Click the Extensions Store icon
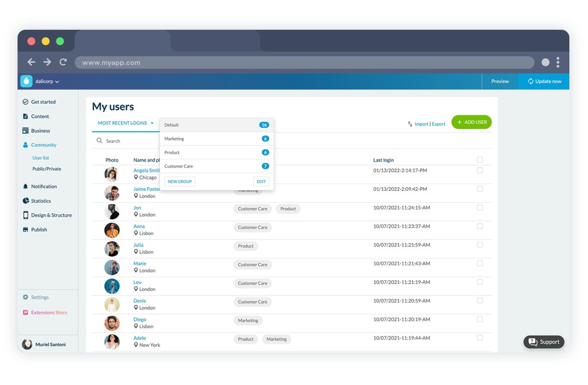Screen dimensions: 588x385 25,312
